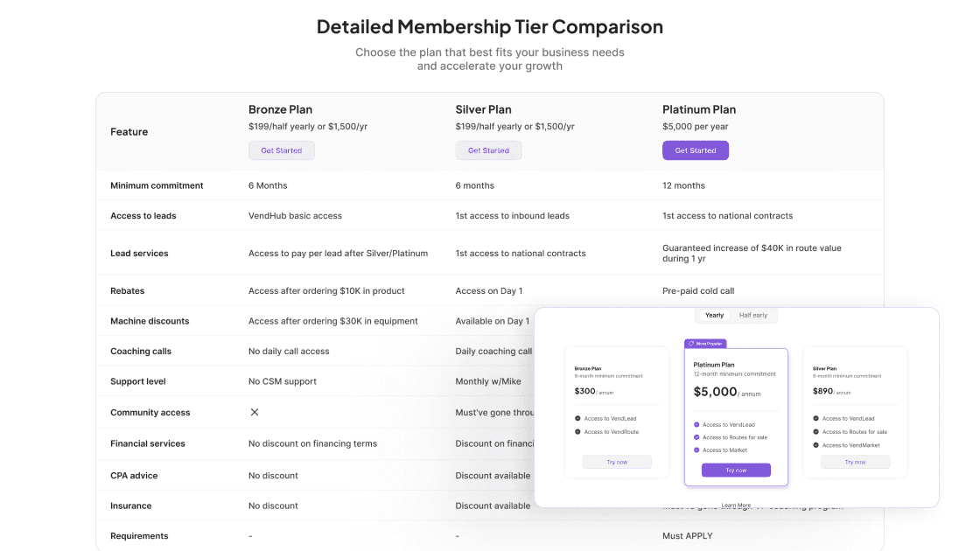980x551 pixels.
Task: Click Get Started under Bronze Plan
Action: coord(282,150)
